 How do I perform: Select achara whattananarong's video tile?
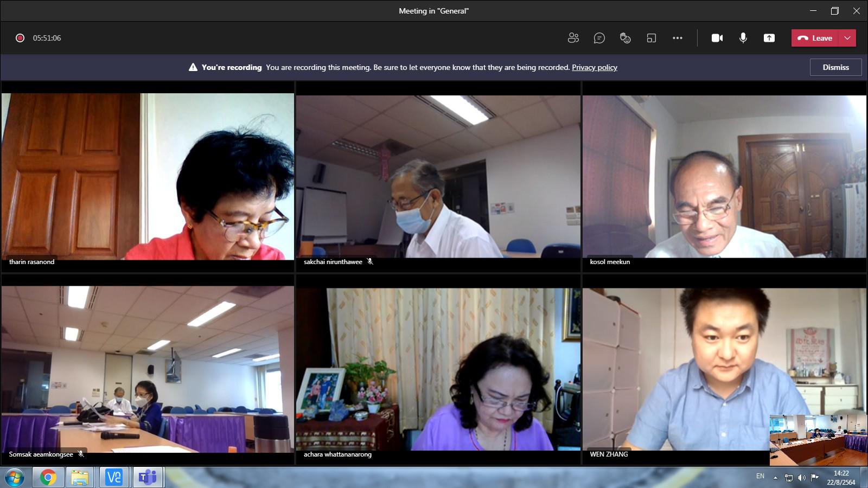click(438, 369)
